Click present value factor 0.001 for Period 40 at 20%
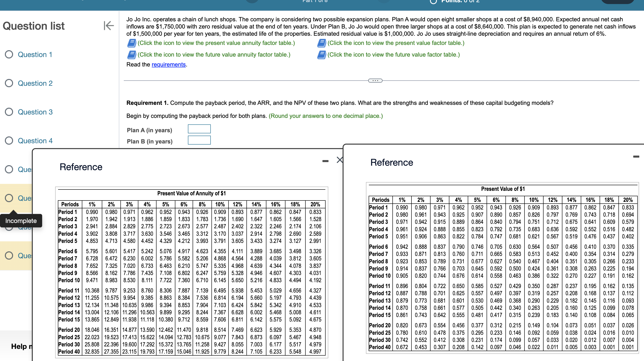644x361 pixels. point(628,347)
